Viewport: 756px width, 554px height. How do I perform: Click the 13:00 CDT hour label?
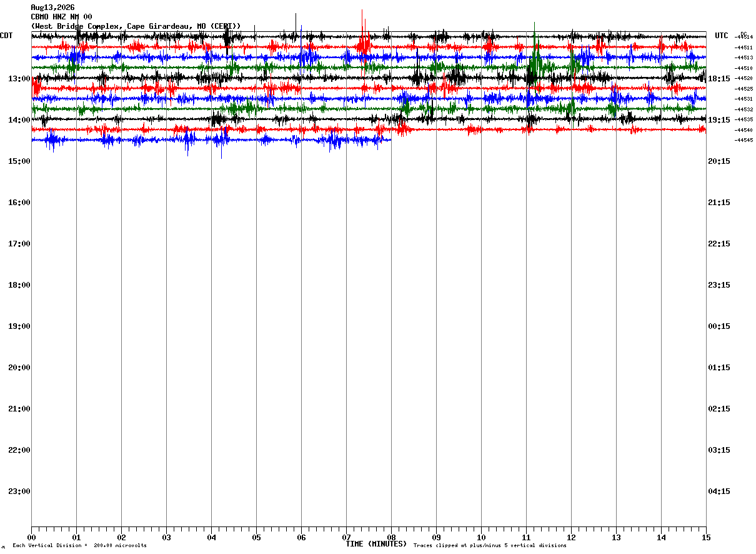tap(19, 79)
